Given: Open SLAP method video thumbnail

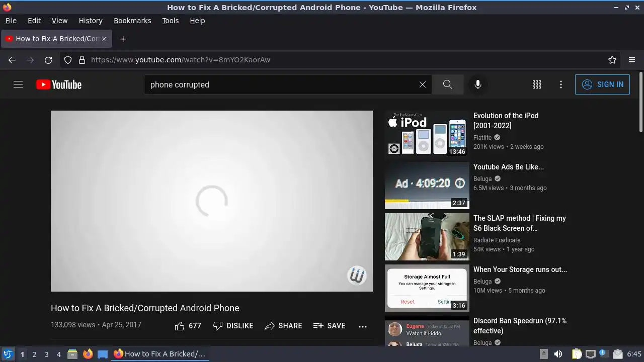Looking at the screenshot, I should coord(427,237).
